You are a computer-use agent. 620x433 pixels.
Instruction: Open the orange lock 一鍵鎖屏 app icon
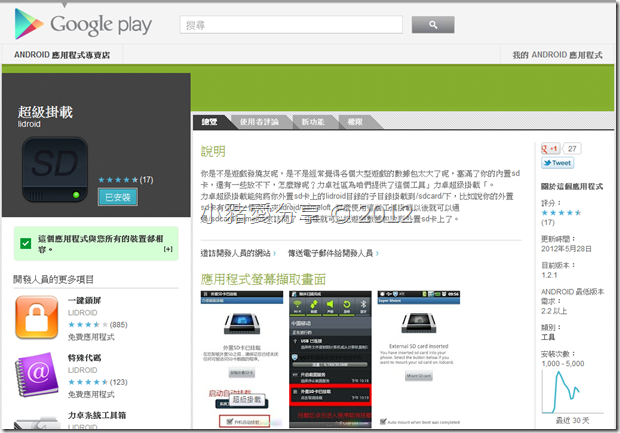[x=37, y=318]
